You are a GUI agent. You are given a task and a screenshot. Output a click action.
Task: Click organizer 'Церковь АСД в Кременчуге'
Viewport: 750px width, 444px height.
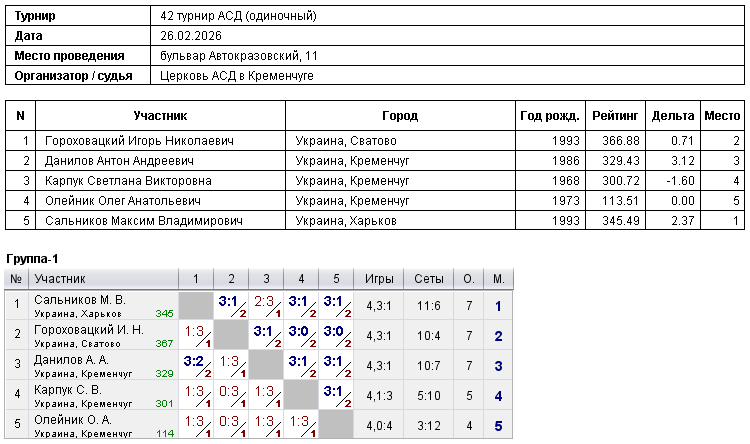click(x=237, y=76)
